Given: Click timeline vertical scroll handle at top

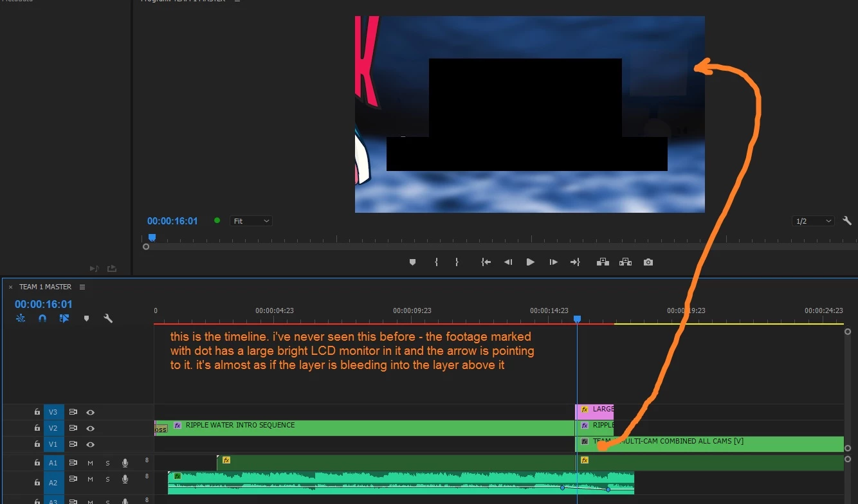Looking at the screenshot, I should (x=847, y=332).
